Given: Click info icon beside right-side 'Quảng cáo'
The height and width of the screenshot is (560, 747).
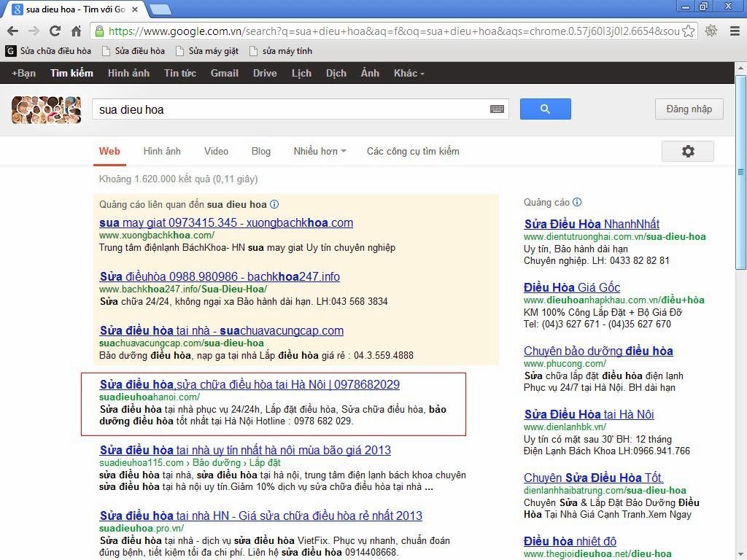Looking at the screenshot, I should [x=577, y=202].
